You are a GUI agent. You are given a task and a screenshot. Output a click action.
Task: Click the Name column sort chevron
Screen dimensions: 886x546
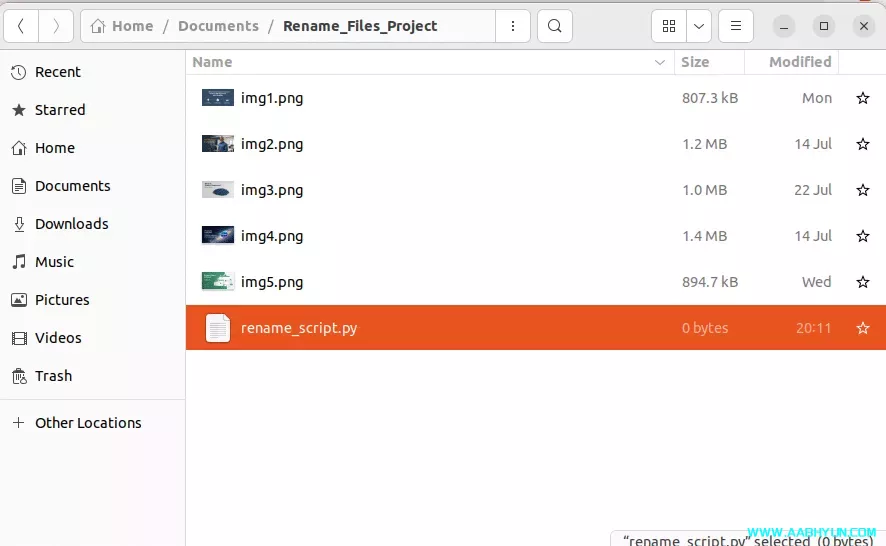click(659, 62)
